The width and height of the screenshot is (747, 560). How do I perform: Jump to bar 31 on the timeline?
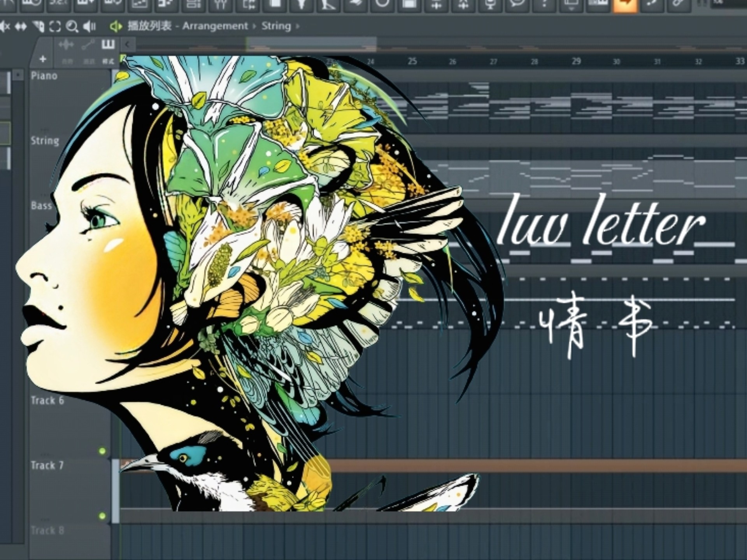pyautogui.click(x=658, y=61)
